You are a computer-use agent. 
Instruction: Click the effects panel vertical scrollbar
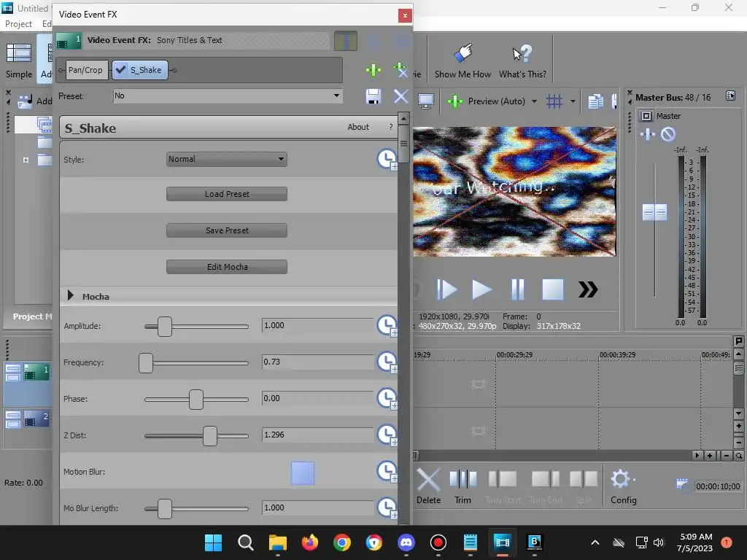pos(403,144)
